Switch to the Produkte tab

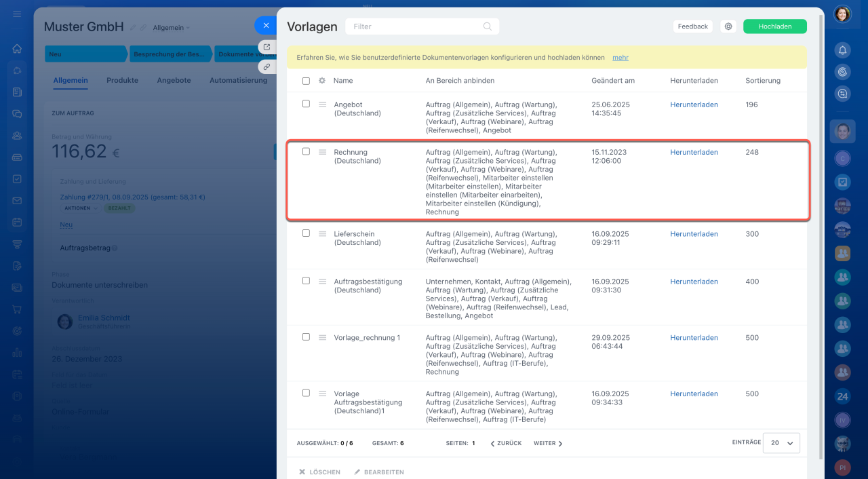pyautogui.click(x=122, y=80)
